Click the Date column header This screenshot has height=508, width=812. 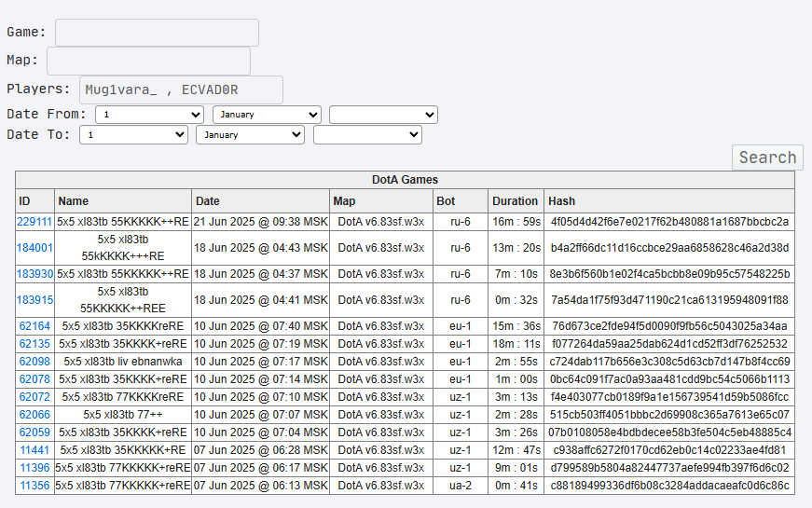click(260, 201)
